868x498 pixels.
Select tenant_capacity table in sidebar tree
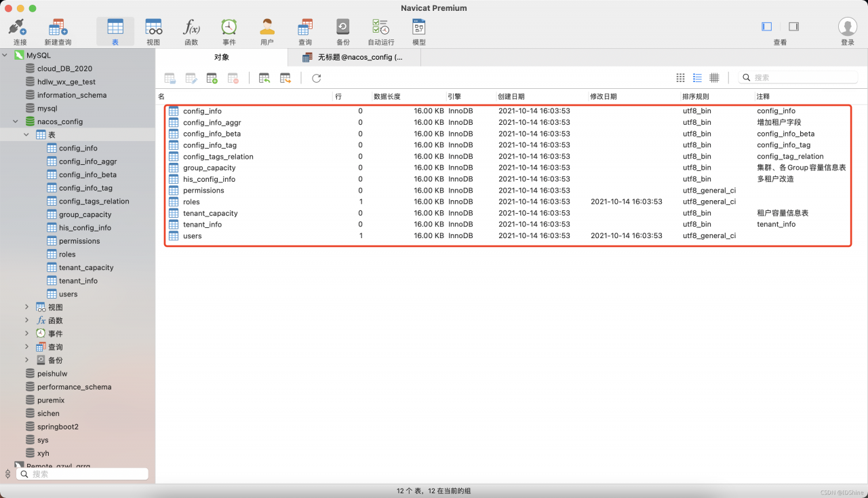click(86, 267)
